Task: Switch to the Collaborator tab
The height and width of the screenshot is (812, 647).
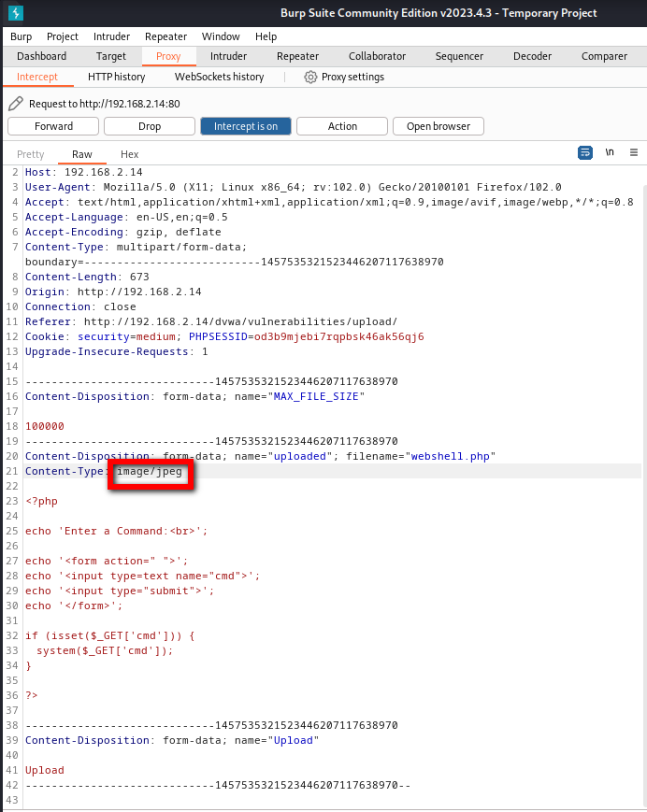Action: (377, 56)
